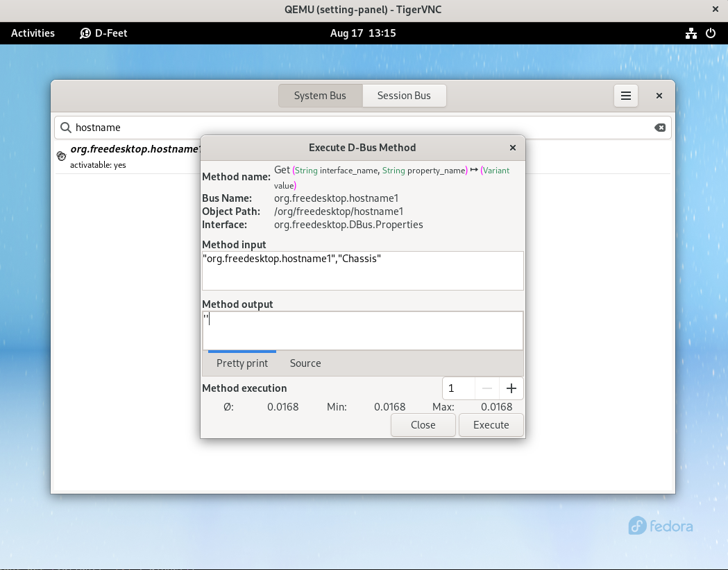Click the 'activatable: yes' text
This screenshot has width=728, height=570.
pyautogui.click(x=98, y=165)
